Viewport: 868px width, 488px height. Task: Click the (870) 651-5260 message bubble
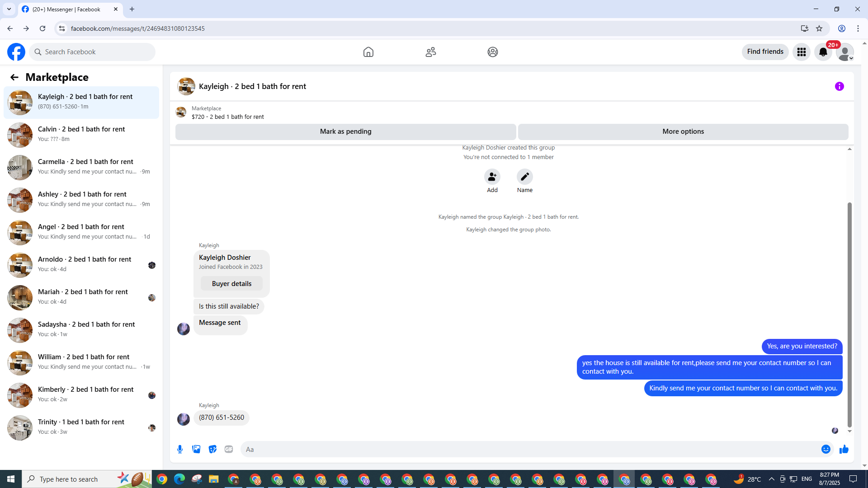click(222, 418)
